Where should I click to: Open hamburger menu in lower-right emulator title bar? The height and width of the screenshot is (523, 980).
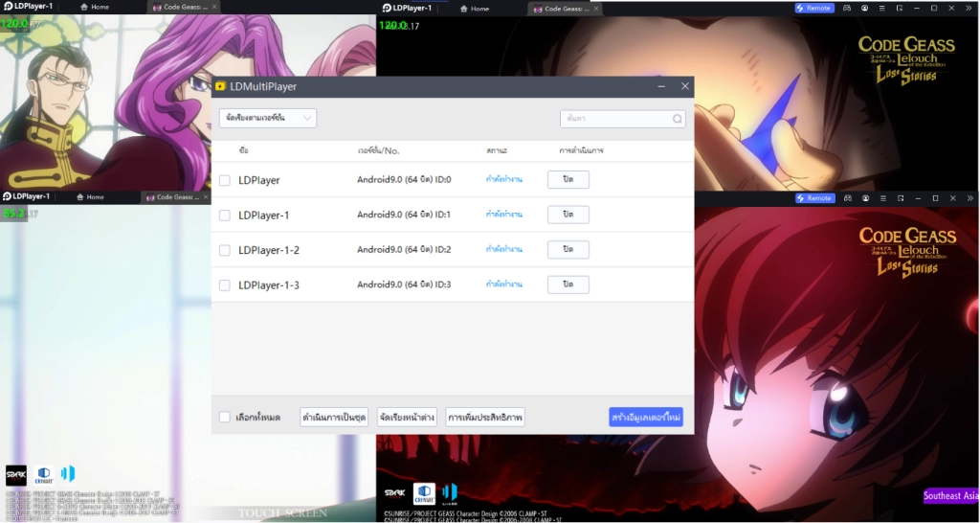[882, 198]
